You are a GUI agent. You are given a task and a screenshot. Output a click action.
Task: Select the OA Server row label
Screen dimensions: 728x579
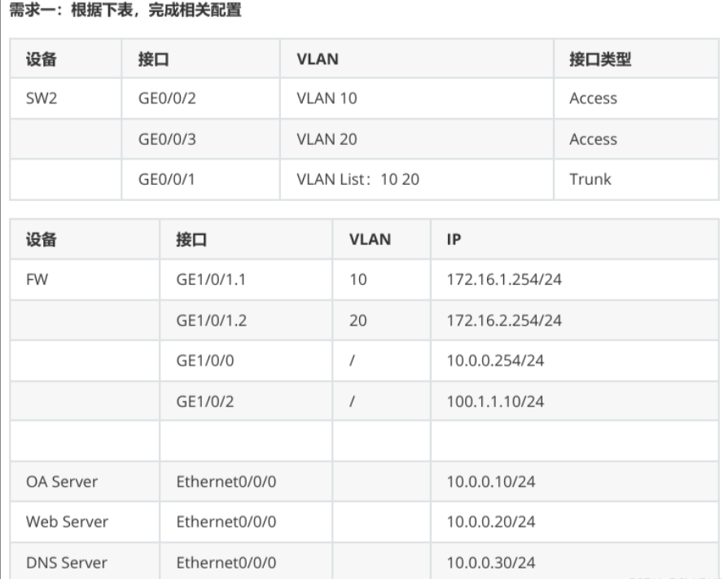click(x=62, y=482)
